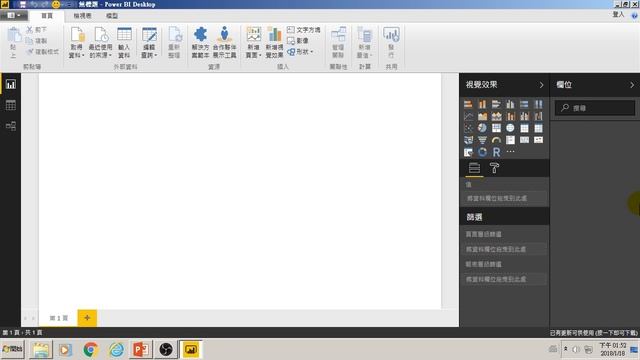This screenshot has width=640, height=360.
Task: Click the update available status bar link
Action: [x=593, y=333]
